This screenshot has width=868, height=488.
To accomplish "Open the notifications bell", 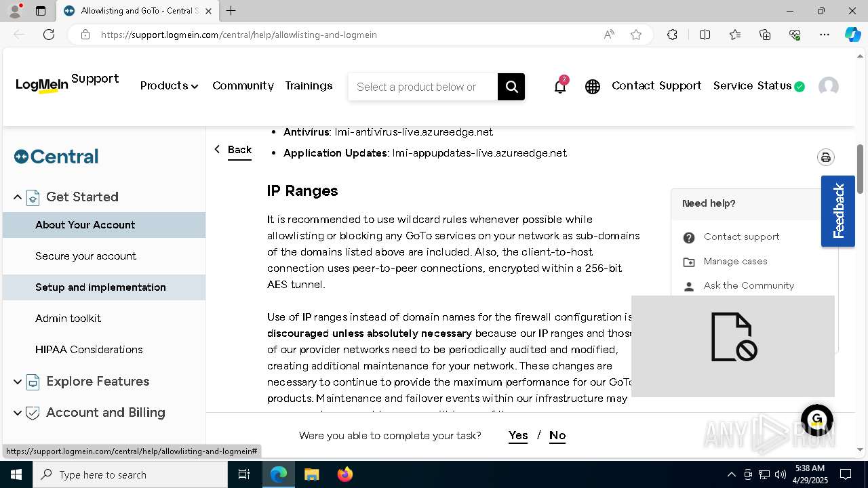I will point(560,85).
